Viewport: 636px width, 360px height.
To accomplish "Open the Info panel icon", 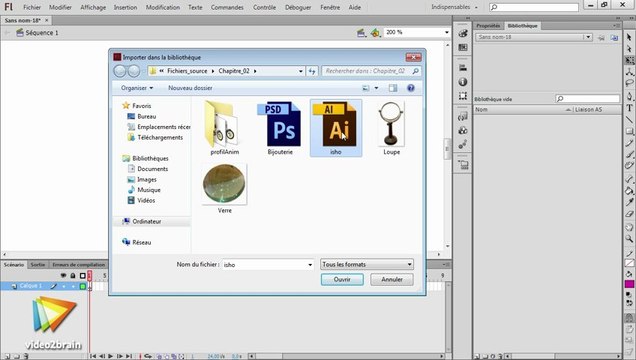I will [x=463, y=82].
